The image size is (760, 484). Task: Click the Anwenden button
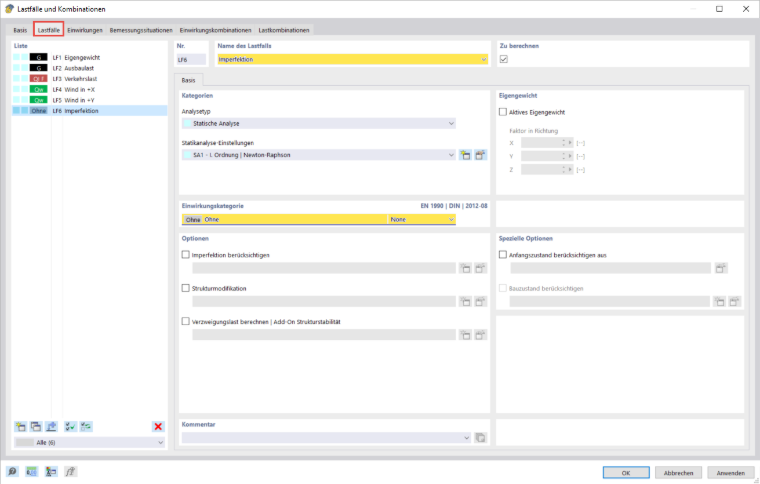coord(730,473)
